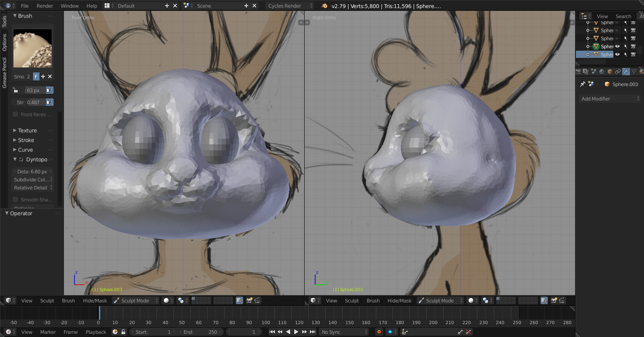Enable pressure sensitivity for radius
Viewport: 644px width, 337px height.
click(50, 90)
